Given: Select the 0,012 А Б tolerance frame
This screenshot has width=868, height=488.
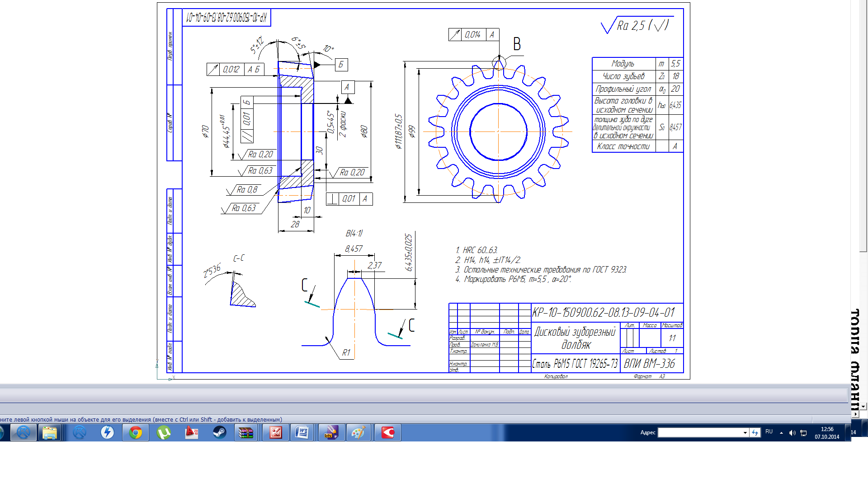Looking at the screenshot, I should (235, 69).
